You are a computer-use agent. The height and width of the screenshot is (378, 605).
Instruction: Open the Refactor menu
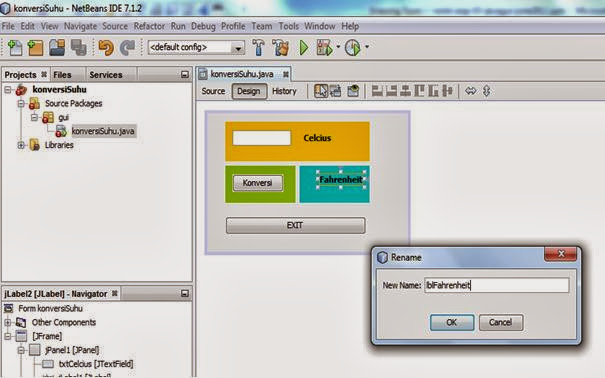(x=149, y=26)
